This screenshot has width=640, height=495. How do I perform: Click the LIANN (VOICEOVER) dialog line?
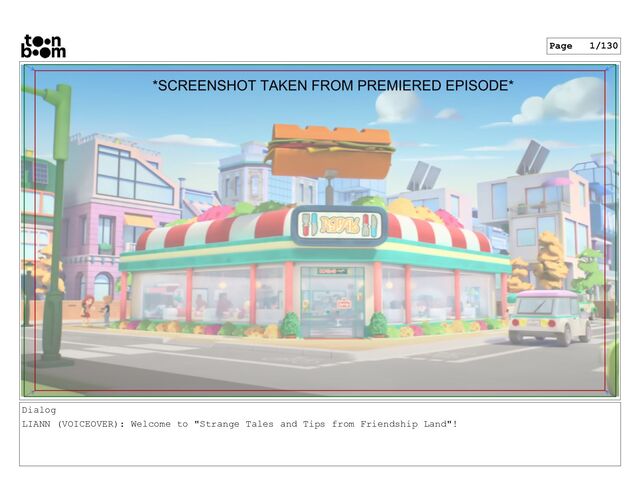pos(240,424)
